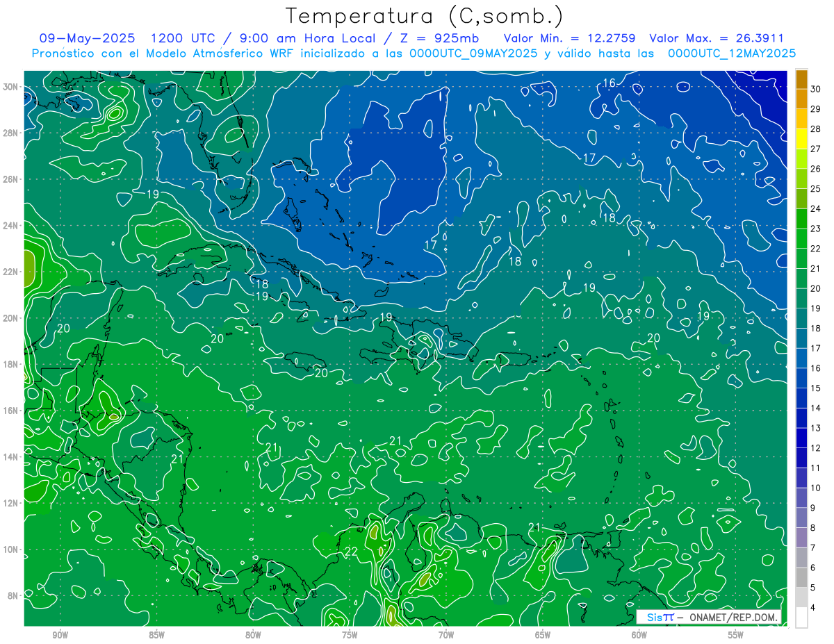The image size is (834, 644).
Task: Click the "60W" longitude axis label
Action: click(639, 635)
